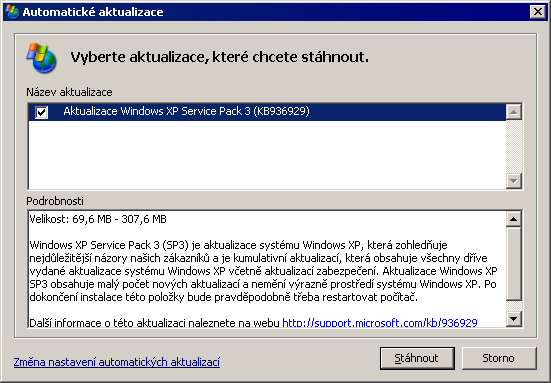Click the Podrobnosti scroll-up arrow
Screen dimensions: 551x383
(x=514, y=219)
